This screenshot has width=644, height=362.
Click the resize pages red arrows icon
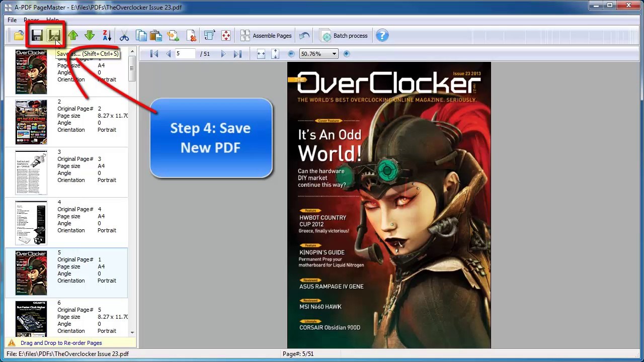click(x=226, y=36)
